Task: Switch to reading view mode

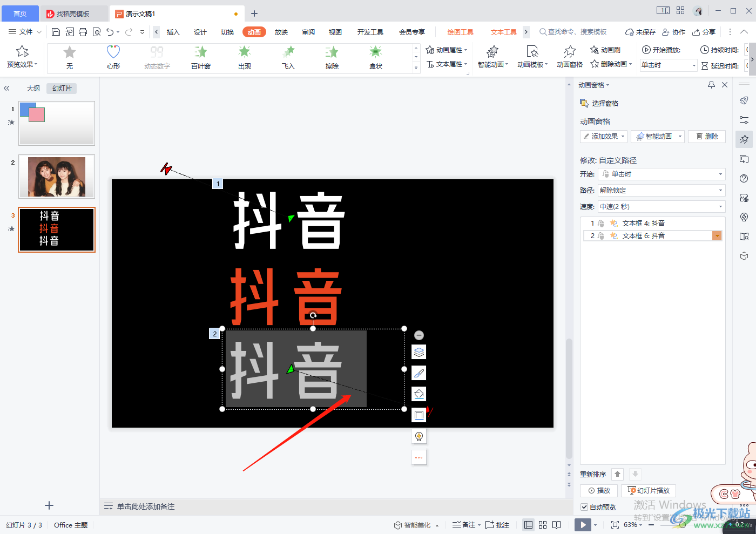Action: tap(557, 525)
